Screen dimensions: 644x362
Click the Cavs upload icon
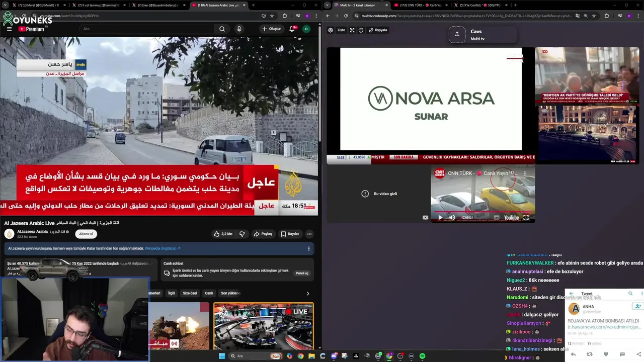(457, 34)
